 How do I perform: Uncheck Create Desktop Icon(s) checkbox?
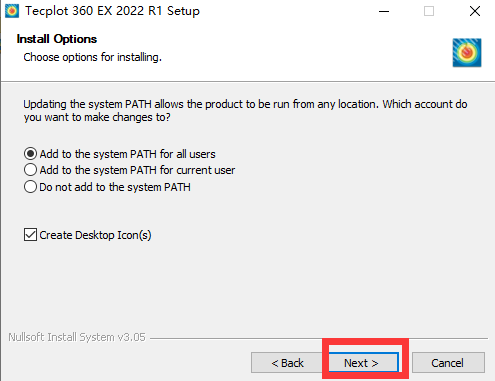tap(30, 235)
